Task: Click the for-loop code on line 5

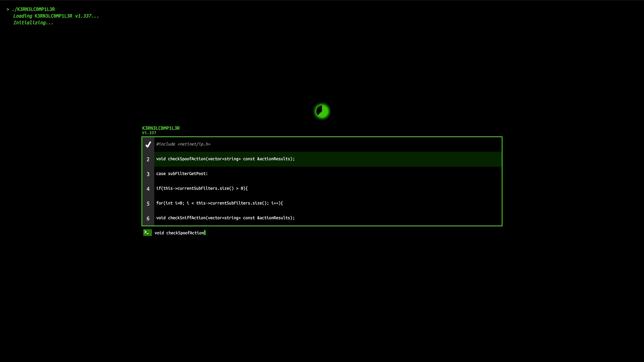Action: coord(219,203)
